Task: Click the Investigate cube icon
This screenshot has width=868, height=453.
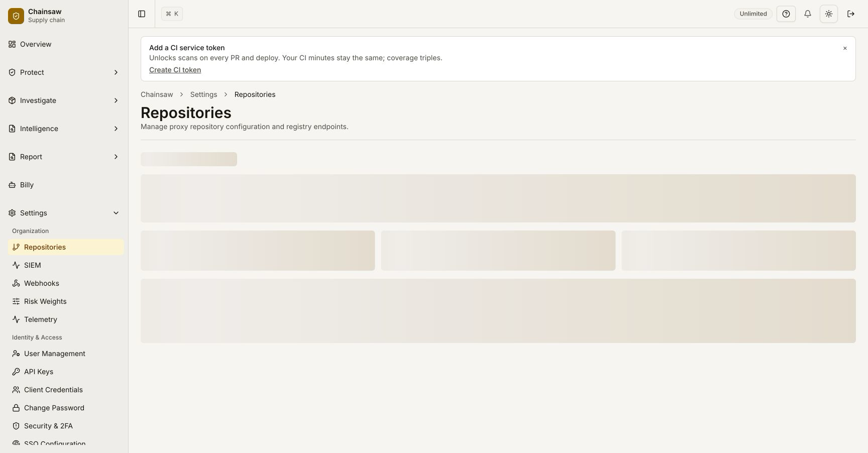Action: (x=12, y=100)
